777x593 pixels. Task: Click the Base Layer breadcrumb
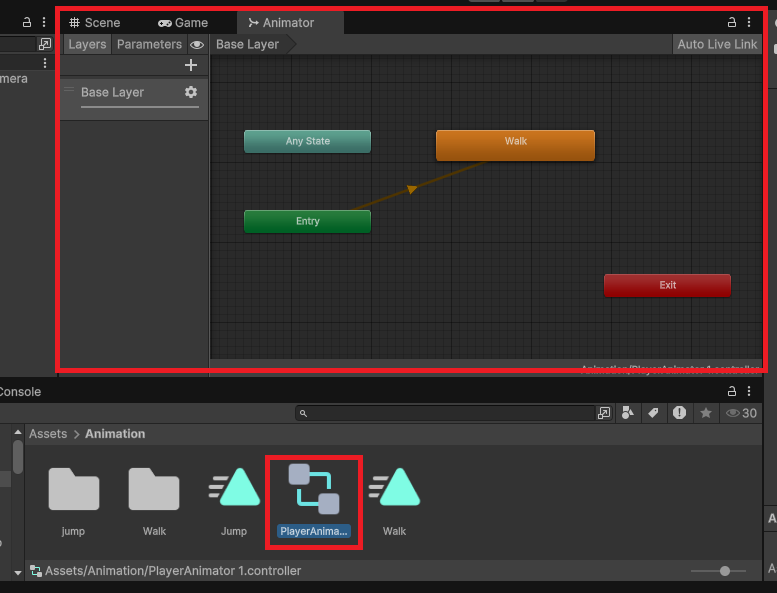pos(247,44)
